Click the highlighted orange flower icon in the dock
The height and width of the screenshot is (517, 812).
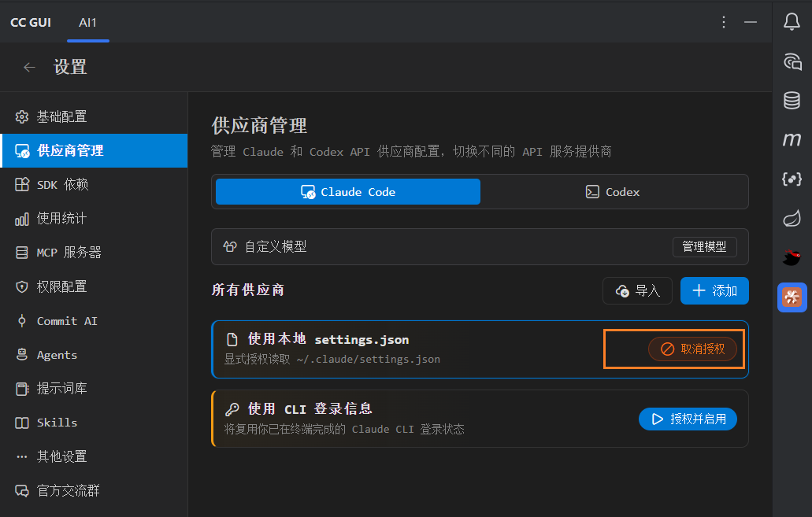pyautogui.click(x=792, y=297)
